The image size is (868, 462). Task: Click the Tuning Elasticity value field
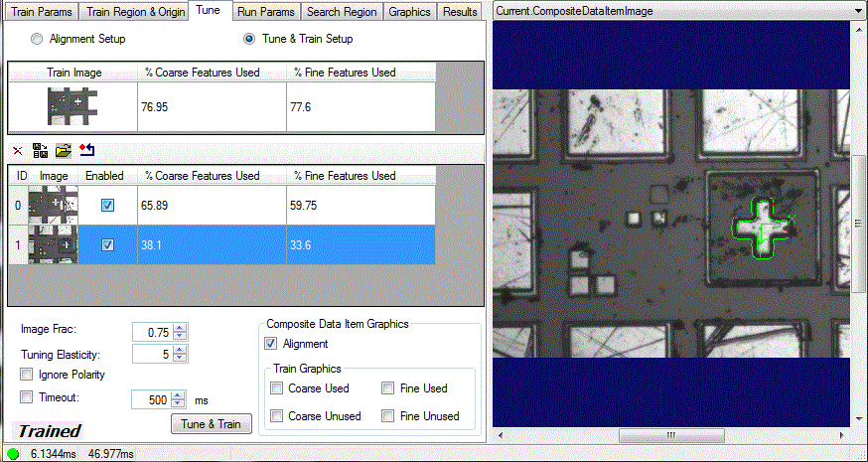click(153, 354)
